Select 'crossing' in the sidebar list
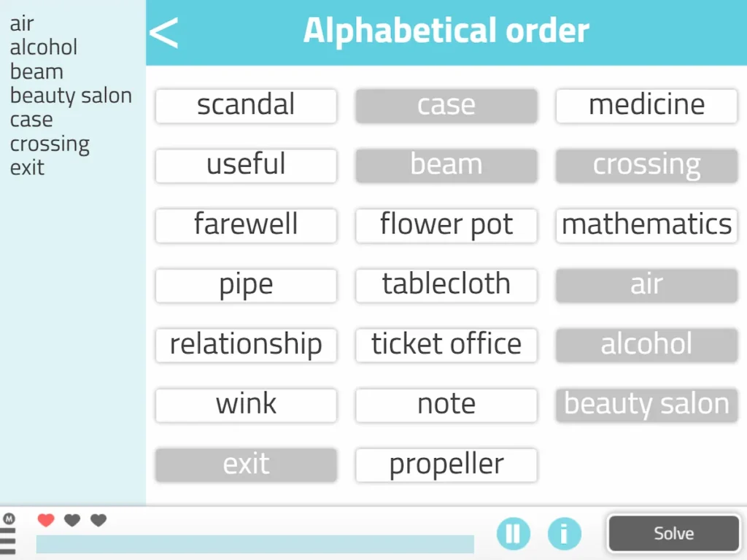This screenshot has height=560, width=747. point(50,144)
